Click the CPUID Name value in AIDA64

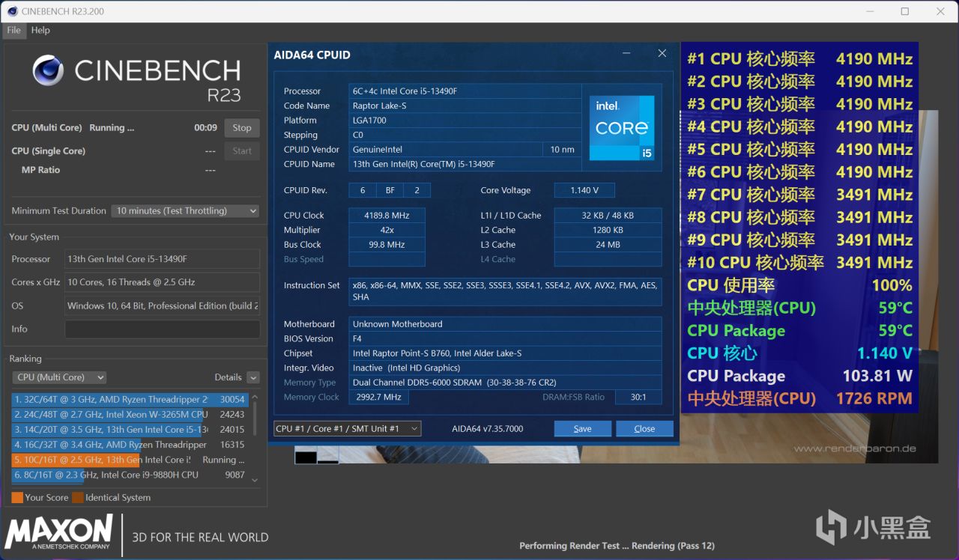465,164
